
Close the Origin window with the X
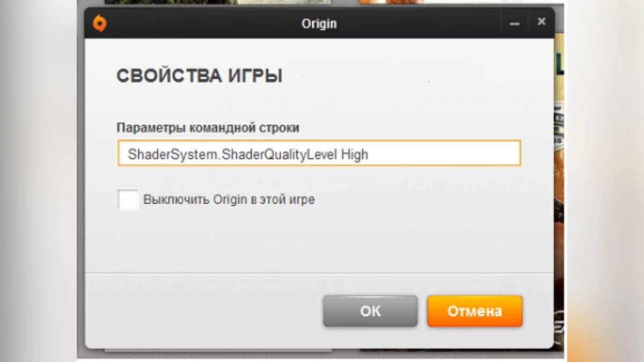tap(541, 21)
